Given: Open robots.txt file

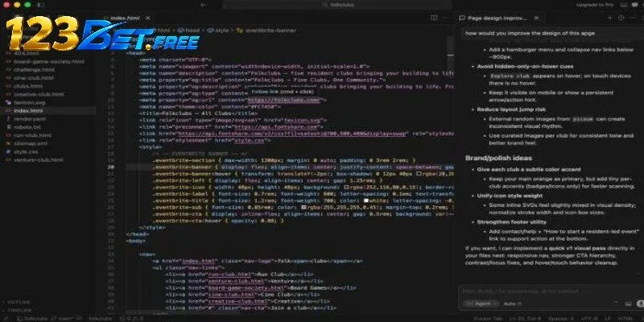Looking at the screenshot, I should [x=27, y=127].
